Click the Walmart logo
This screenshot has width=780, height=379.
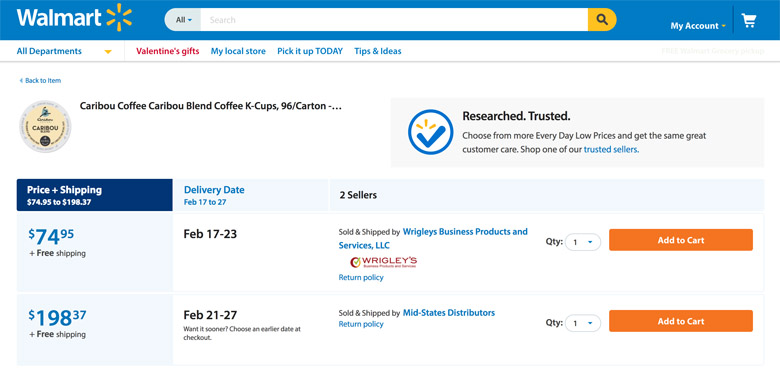pyautogui.click(x=74, y=18)
